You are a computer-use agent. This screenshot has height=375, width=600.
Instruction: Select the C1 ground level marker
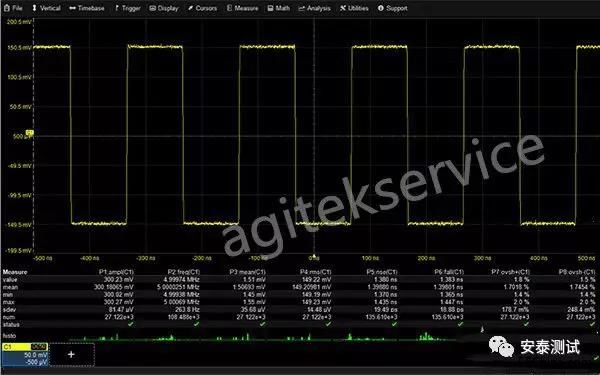[x=29, y=133]
